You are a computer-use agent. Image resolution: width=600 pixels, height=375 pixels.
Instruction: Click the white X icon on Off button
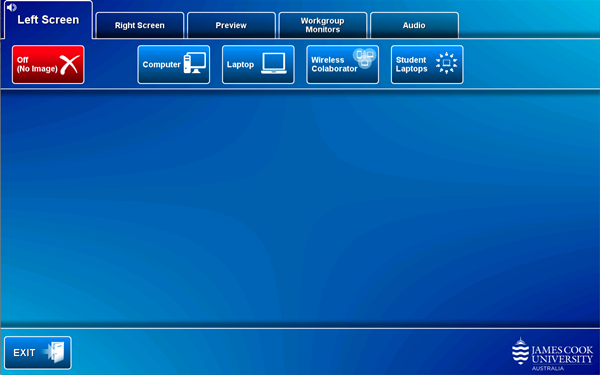[70, 64]
